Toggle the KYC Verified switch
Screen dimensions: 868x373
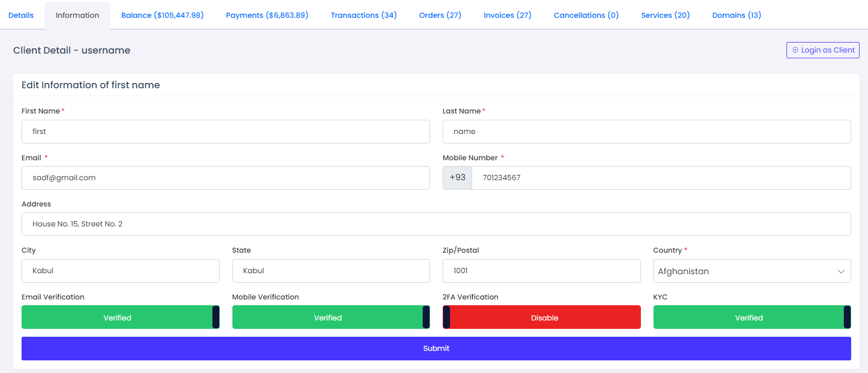[752, 317]
